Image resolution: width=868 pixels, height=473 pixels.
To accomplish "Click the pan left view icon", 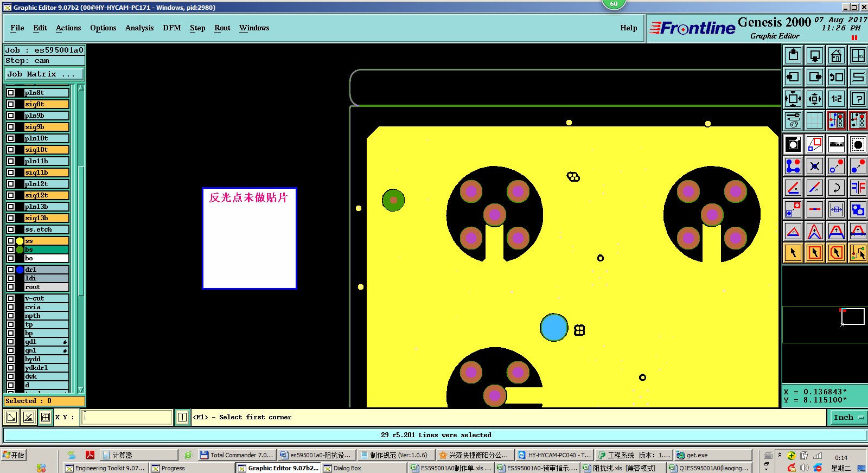I will [793, 77].
